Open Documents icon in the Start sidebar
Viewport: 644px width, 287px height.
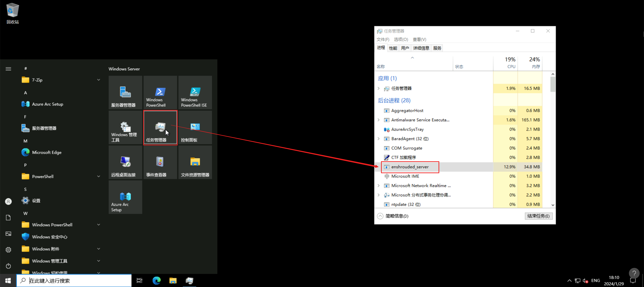tap(8, 218)
